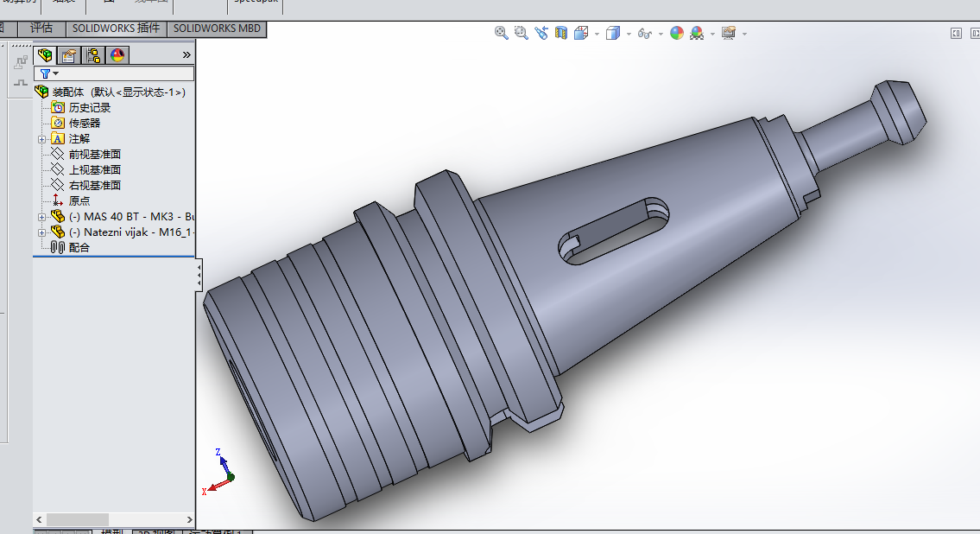Click the View Settings monitor icon
This screenshot has width=980, height=534.
[x=728, y=33]
